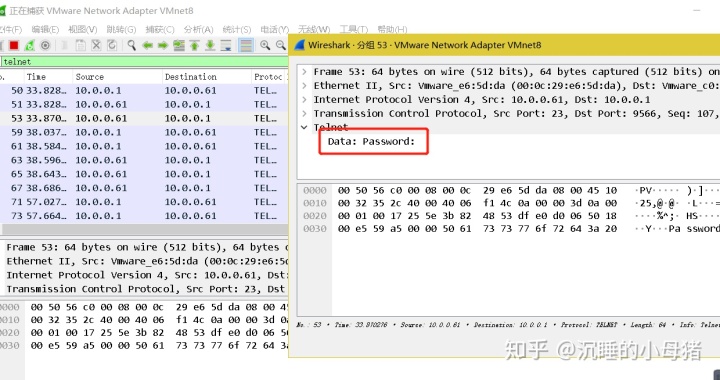Image resolution: width=720 pixels, height=380 pixels.
Task: Expand Transmission Control Protocol in dialog
Action: coord(304,113)
